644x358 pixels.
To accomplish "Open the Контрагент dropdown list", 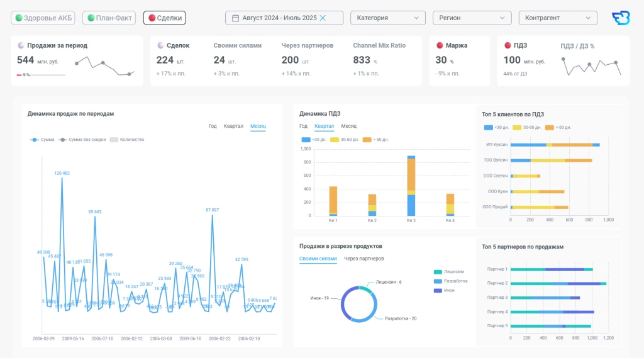I will 557,18.
